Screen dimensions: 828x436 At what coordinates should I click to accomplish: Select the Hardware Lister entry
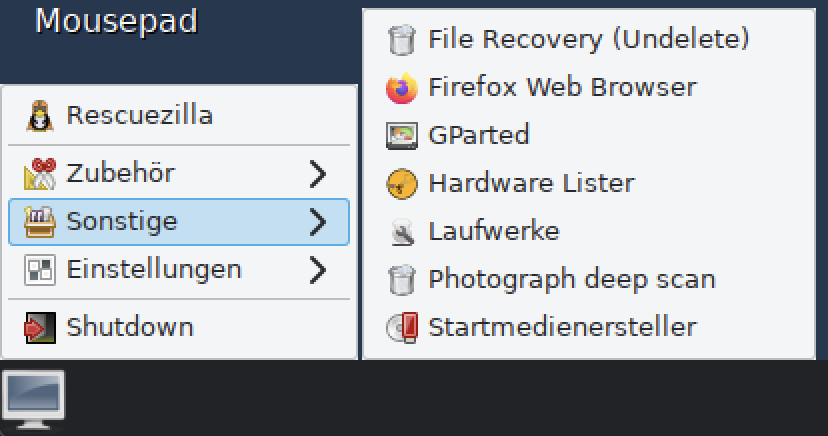[x=589, y=184]
